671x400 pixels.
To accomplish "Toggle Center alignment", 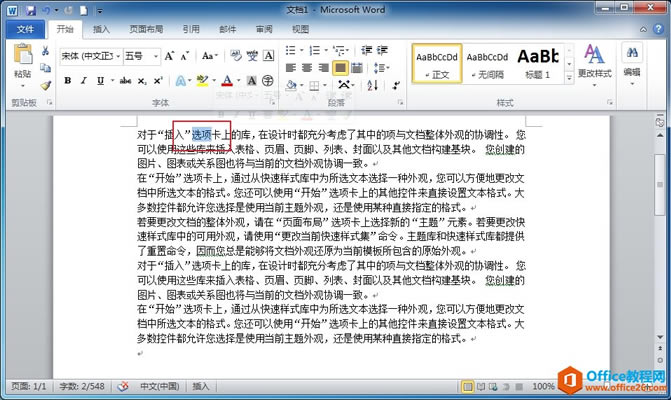I will click(307, 68).
